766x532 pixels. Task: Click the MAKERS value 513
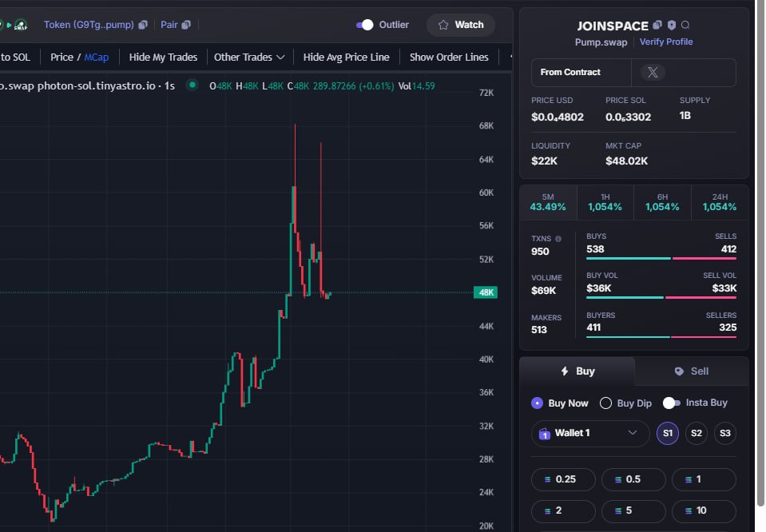[539, 330]
